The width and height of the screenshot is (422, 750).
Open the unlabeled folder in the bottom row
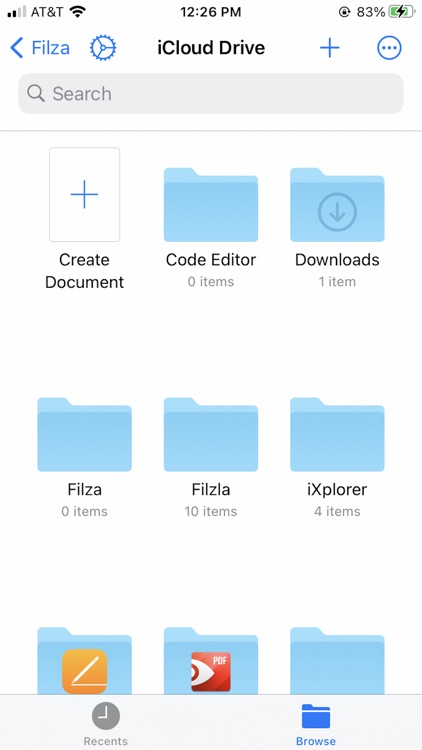(x=337, y=661)
